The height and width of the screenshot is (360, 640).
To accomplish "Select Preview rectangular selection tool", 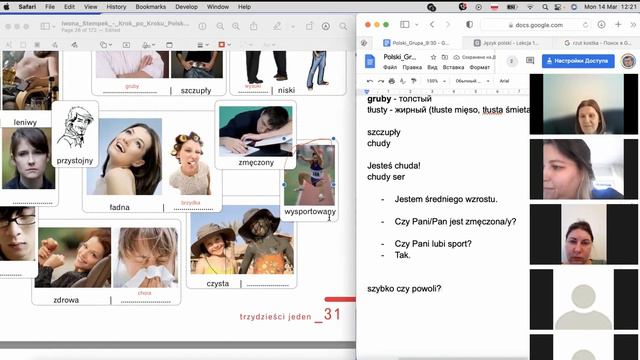I will [23, 45].
